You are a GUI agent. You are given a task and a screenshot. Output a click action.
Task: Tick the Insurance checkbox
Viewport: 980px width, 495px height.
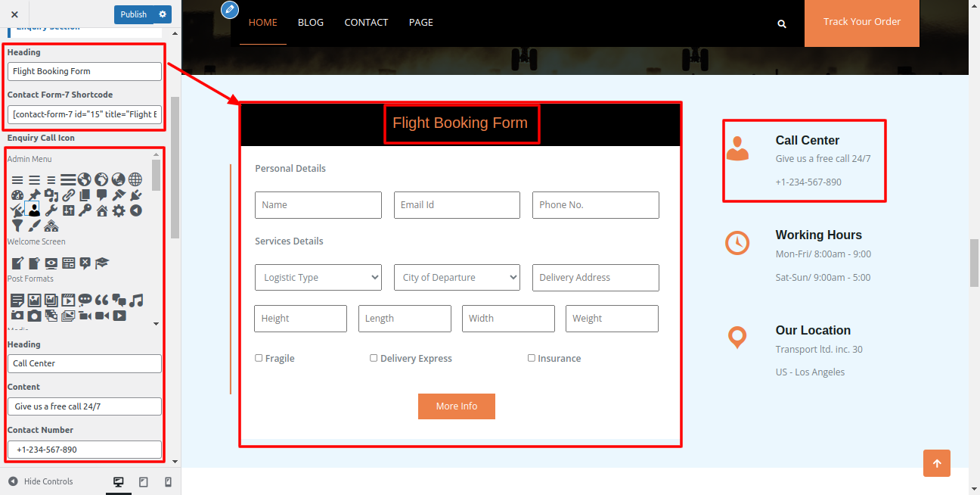pyautogui.click(x=531, y=358)
